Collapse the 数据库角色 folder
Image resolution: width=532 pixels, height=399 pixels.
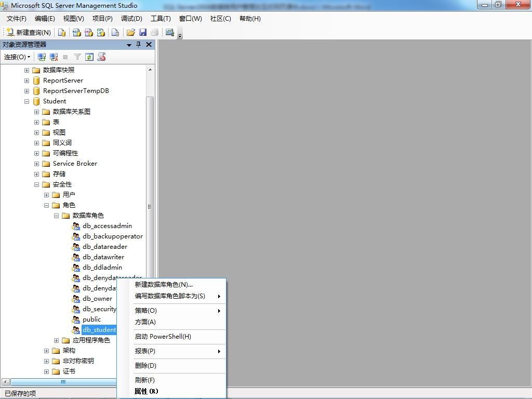coord(56,216)
